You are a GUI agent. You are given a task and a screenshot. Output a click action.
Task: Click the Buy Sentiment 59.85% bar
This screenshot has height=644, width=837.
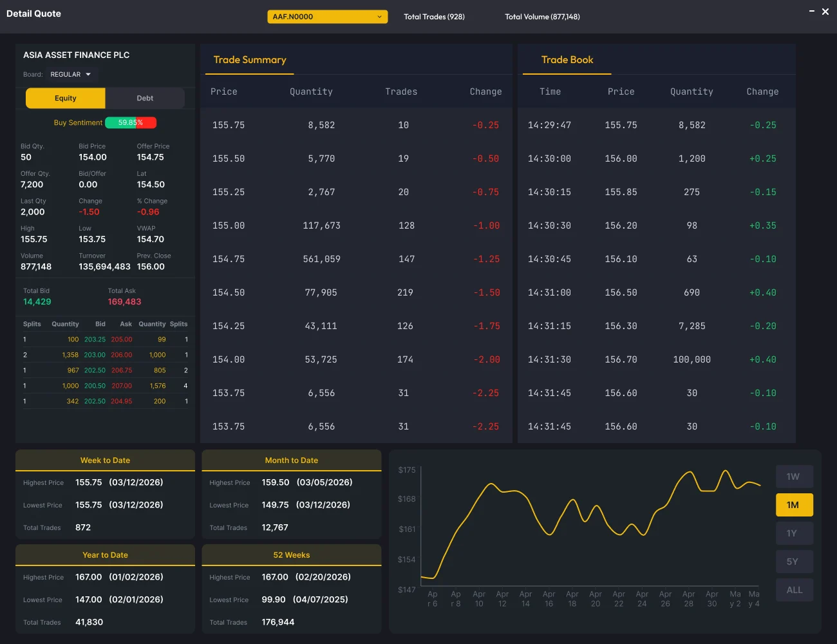(131, 122)
